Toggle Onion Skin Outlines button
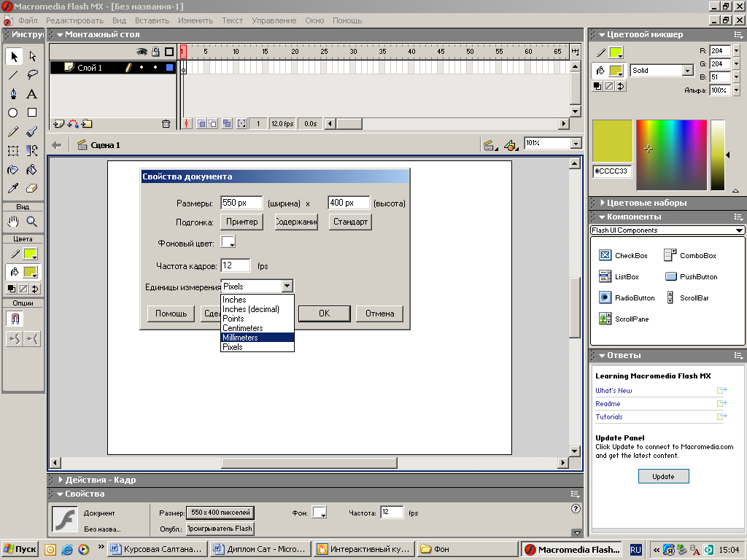The width and height of the screenshot is (747, 560). coord(212,124)
